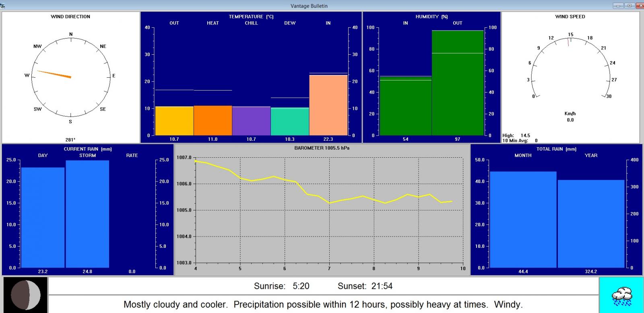Select the teal DEW temperature bar

pos(290,121)
